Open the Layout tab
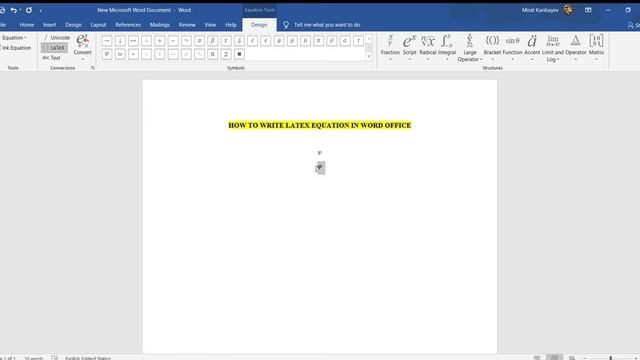This screenshot has width=640, height=360. pyautogui.click(x=98, y=25)
